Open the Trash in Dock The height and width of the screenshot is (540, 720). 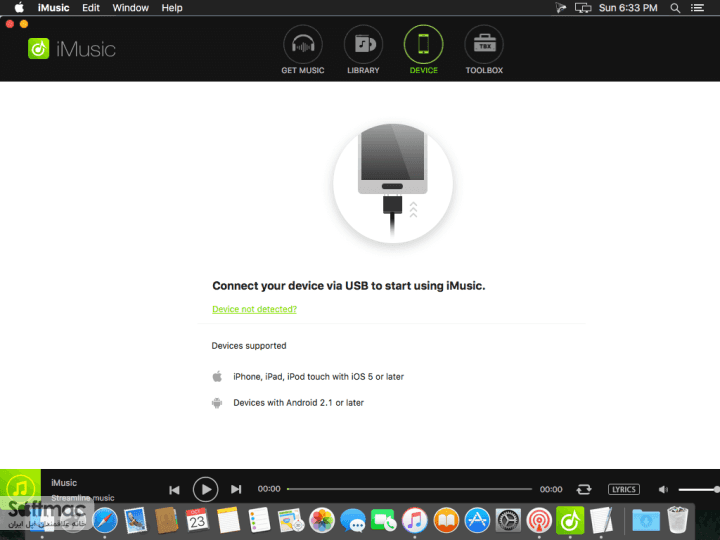tap(678, 520)
